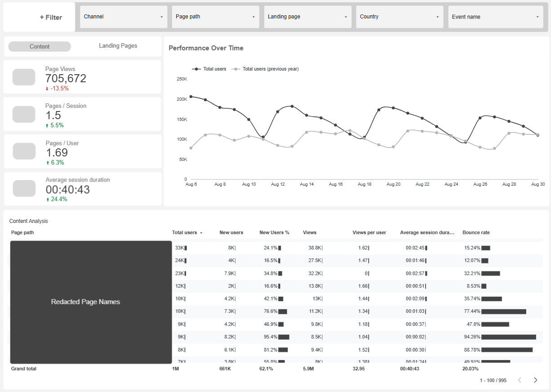Click the plus icon on the Filter button
Image resolution: width=551 pixels, height=392 pixels.
click(43, 17)
